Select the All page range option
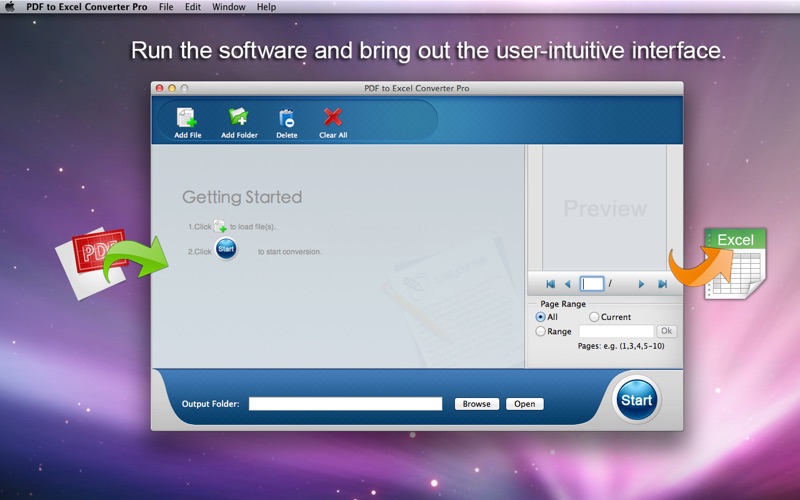Screen dimensions: 800x500 540,317
